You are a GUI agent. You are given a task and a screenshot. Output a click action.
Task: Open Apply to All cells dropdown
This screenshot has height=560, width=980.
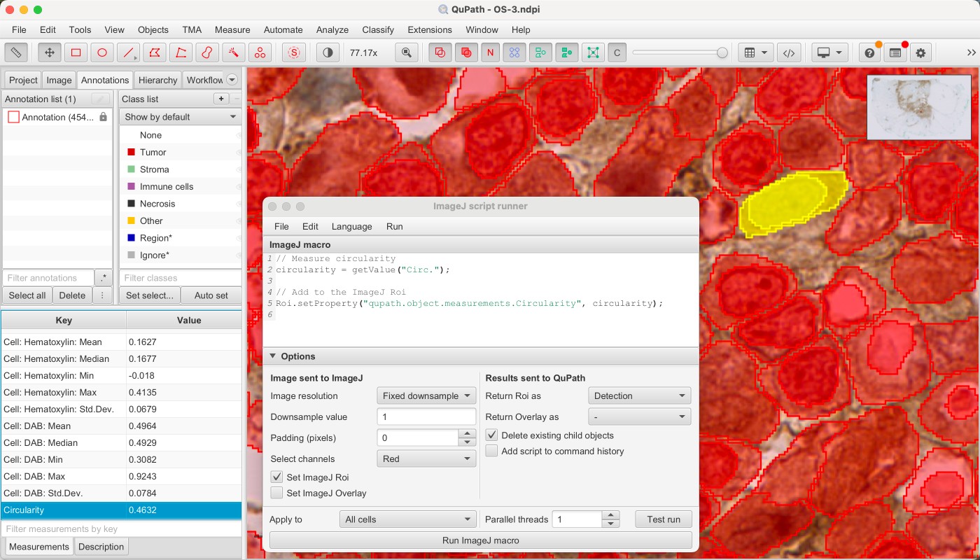click(x=407, y=519)
